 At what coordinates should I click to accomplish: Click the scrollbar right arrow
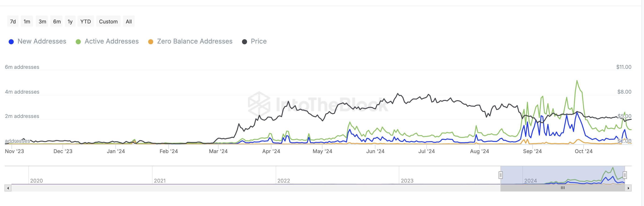click(628, 188)
